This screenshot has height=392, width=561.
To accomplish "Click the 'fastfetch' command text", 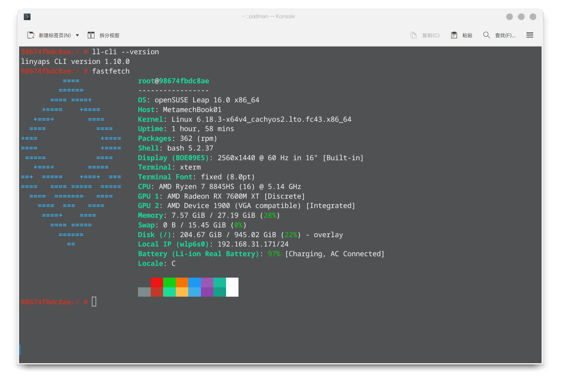I will point(111,71).
